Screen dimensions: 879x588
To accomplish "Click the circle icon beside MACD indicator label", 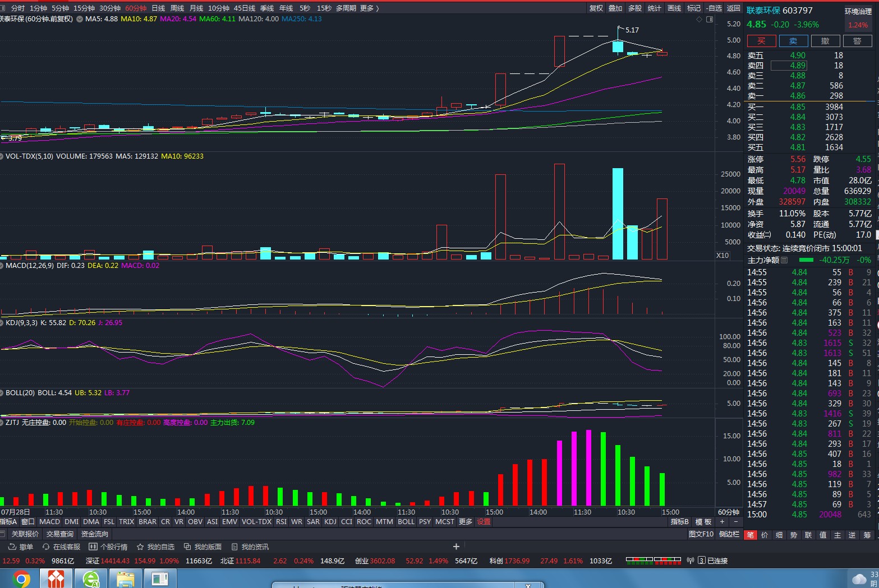I will [x=2, y=266].
